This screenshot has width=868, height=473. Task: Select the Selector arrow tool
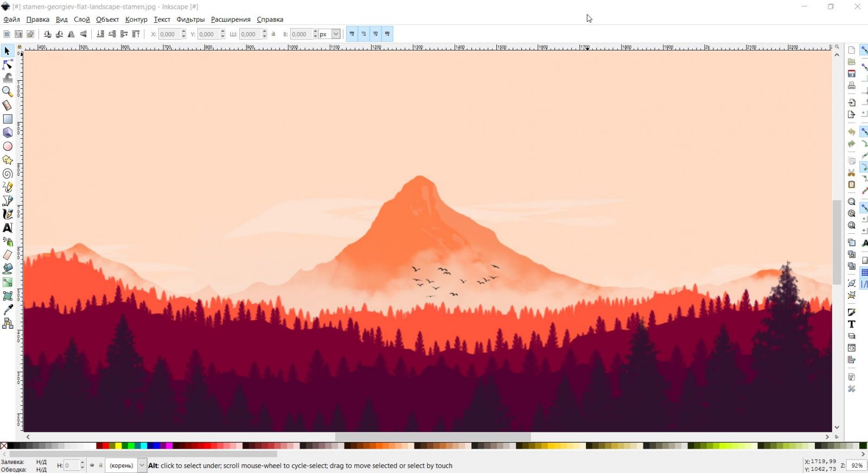8,51
